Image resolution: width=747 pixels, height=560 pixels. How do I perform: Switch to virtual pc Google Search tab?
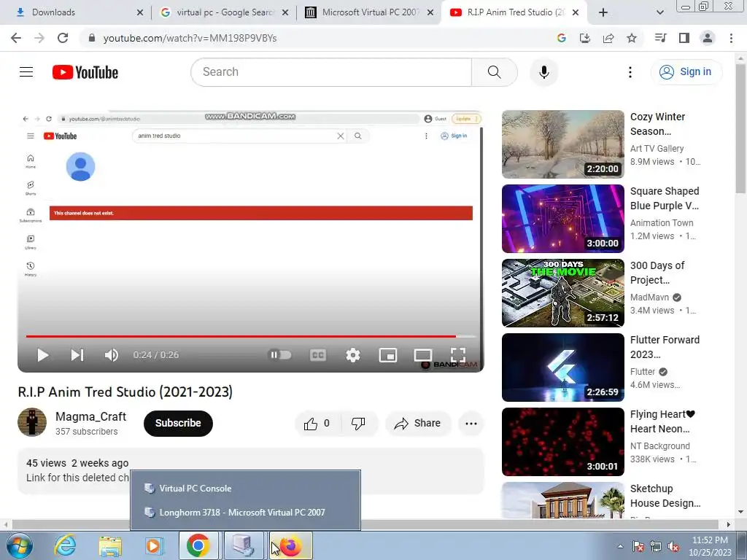[225, 12]
